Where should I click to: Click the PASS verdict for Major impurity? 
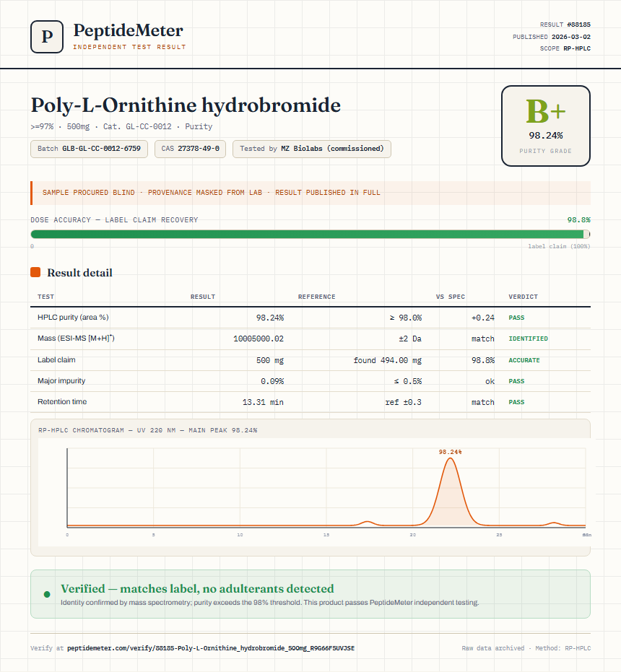point(516,381)
